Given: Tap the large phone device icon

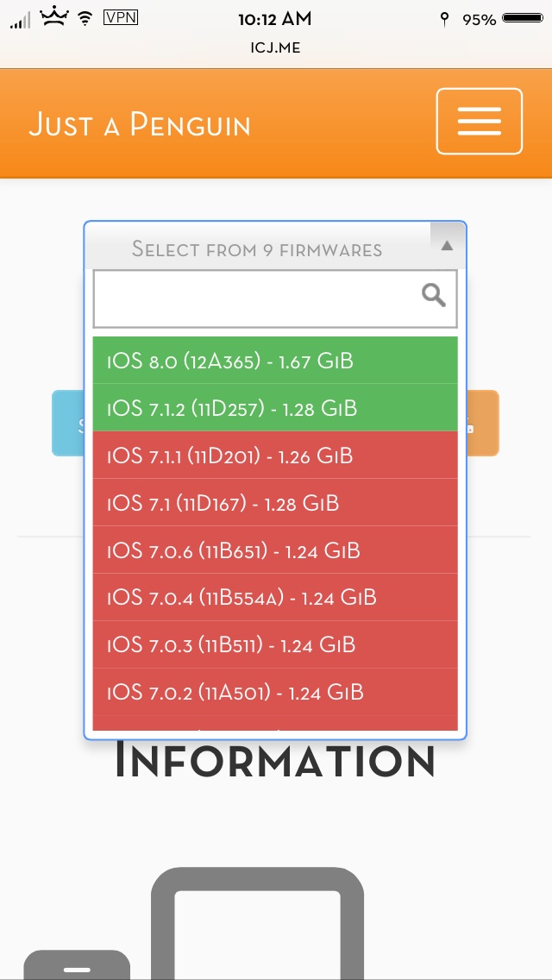Looking at the screenshot, I should 257,923.
